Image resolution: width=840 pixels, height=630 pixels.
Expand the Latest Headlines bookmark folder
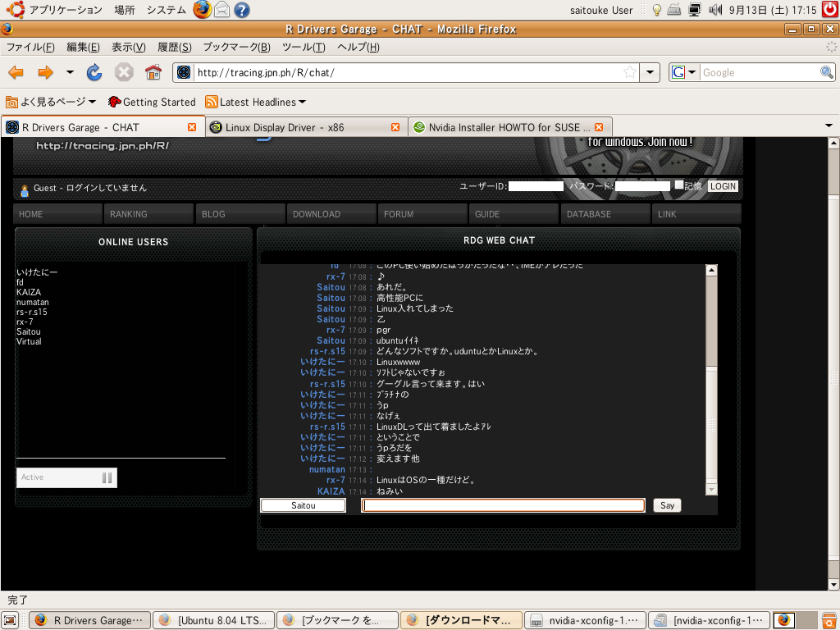(255, 102)
